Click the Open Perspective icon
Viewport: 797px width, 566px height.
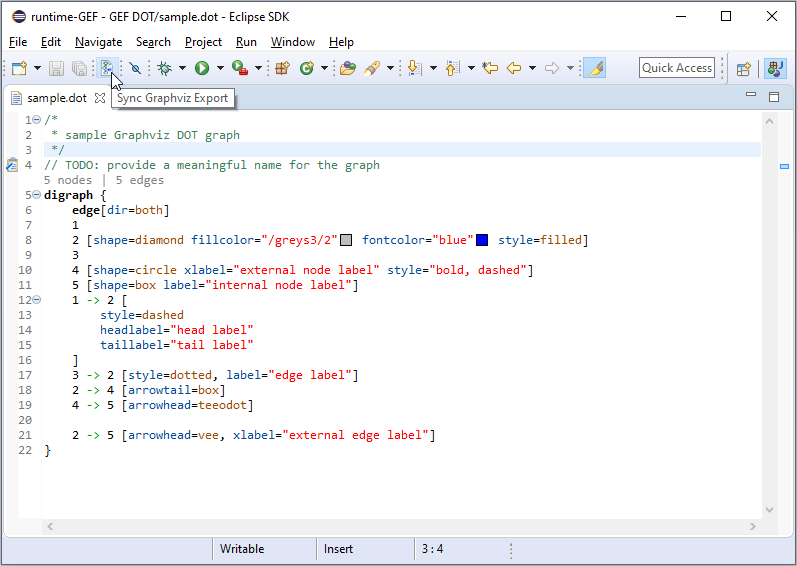[x=743, y=68]
